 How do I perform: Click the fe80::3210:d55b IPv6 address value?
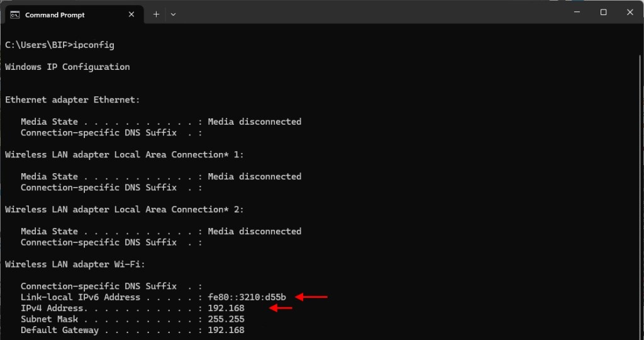click(x=247, y=297)
